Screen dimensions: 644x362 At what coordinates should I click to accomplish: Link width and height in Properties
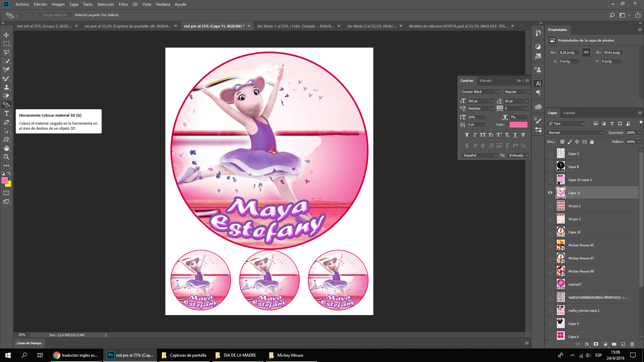(586, 52)
